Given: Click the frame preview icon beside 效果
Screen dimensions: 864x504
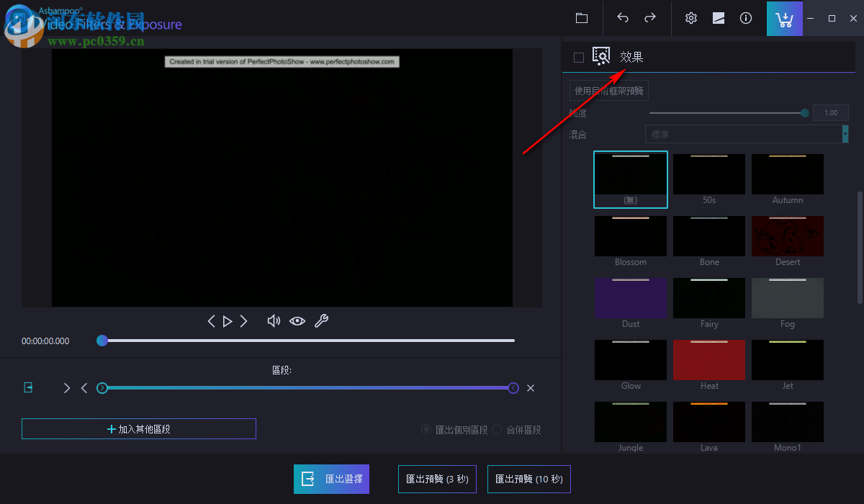Looking at the screenshot, I should (601, 56).
